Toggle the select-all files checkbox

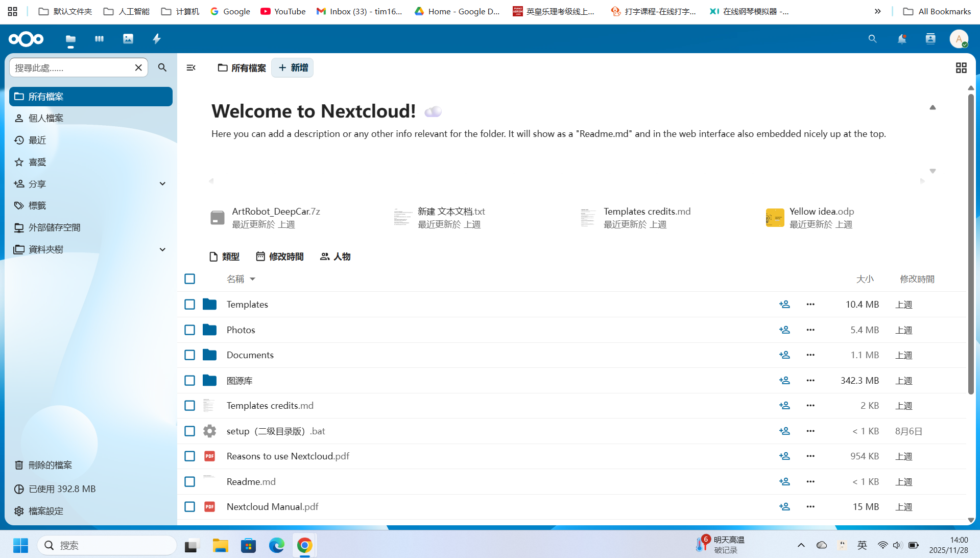tap(189, 279)
